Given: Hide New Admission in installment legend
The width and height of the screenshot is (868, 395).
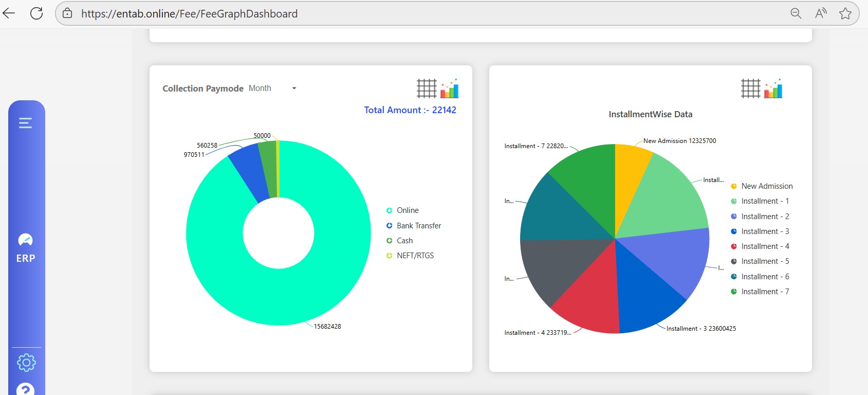Looking at the screenshot, I should click(766, 186).
